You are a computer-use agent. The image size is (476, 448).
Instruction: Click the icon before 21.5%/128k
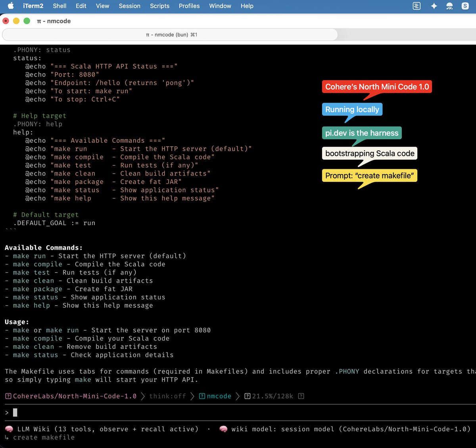248,396
